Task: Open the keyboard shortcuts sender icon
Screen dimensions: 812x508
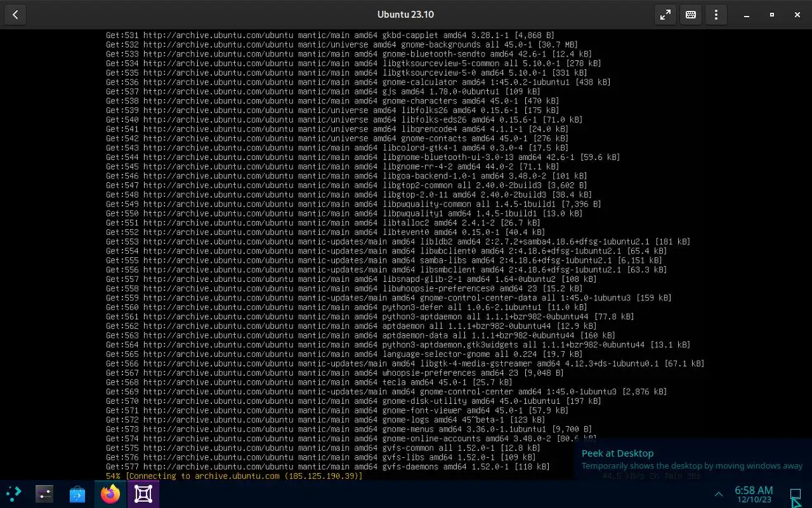Action: coord(691,15)
